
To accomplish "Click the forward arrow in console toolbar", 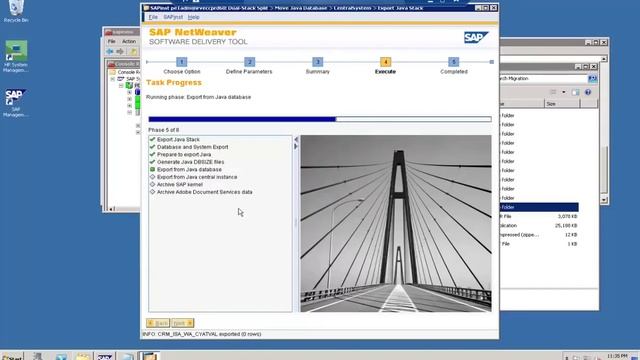I will click(120, 51).
